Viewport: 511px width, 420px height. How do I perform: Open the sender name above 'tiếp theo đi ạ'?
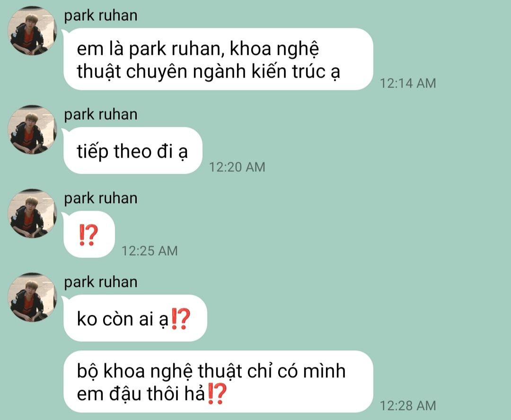point(101,115)
